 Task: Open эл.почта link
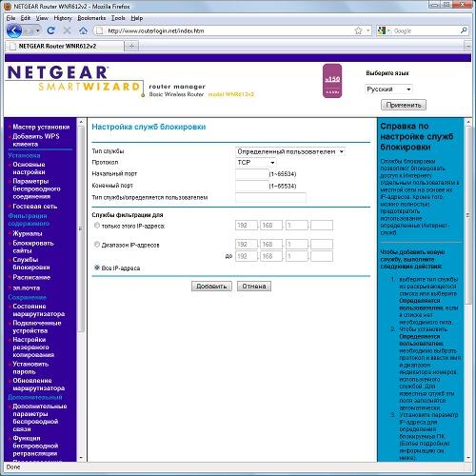[x=26, y=288]
